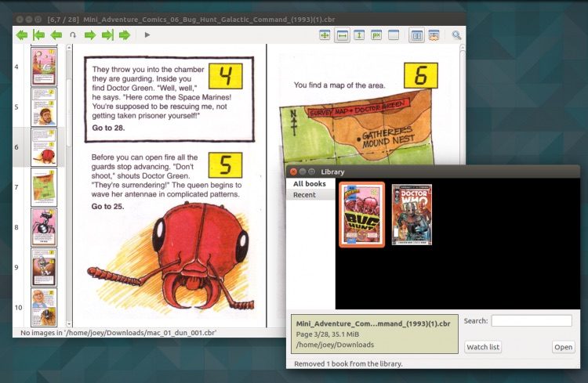
Task: Maximize the Library window
Action: click(x=311, y=172)
